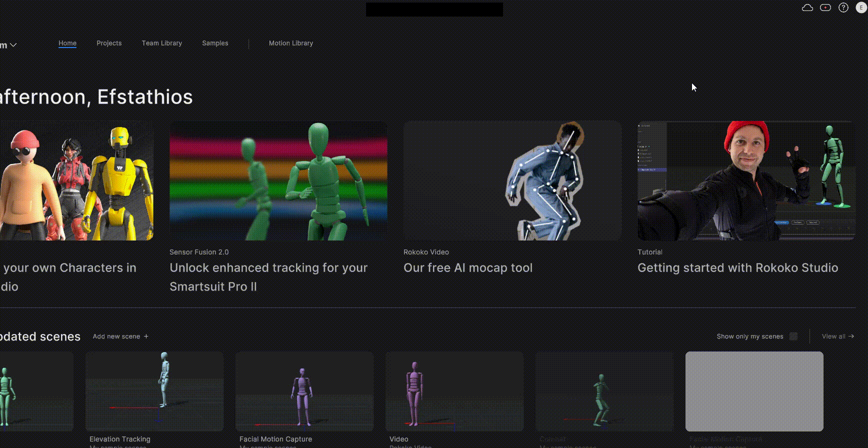868x448 pixels.
Task: Click the "Add new scene" label
Action: tap(116, 336)
